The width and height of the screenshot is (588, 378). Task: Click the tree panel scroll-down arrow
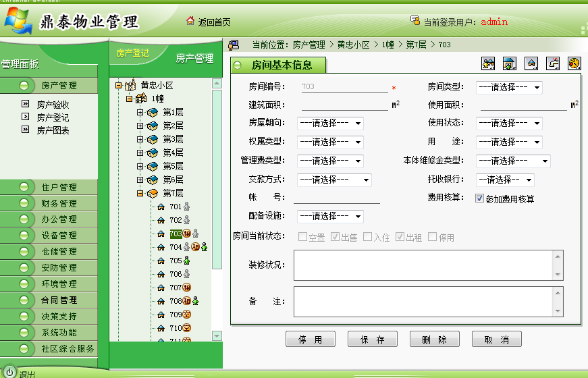pyautogui.click(x=217, y=335)
